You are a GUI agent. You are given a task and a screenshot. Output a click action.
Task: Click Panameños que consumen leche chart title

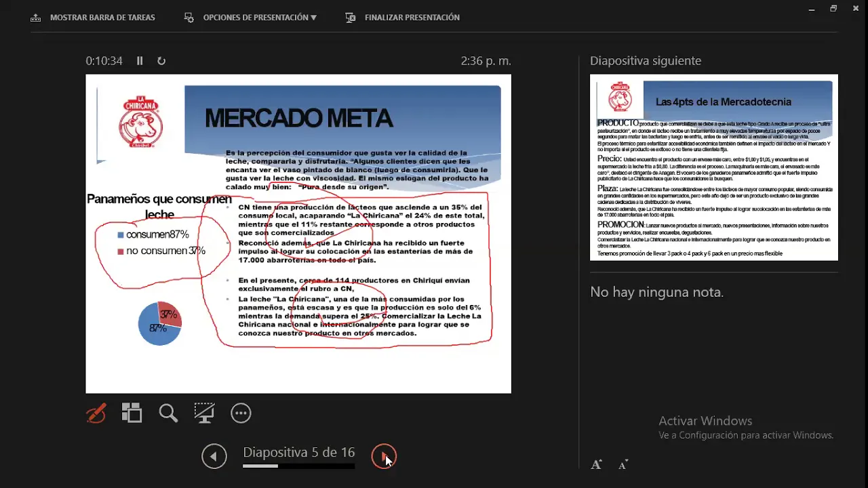coord(159,207)
